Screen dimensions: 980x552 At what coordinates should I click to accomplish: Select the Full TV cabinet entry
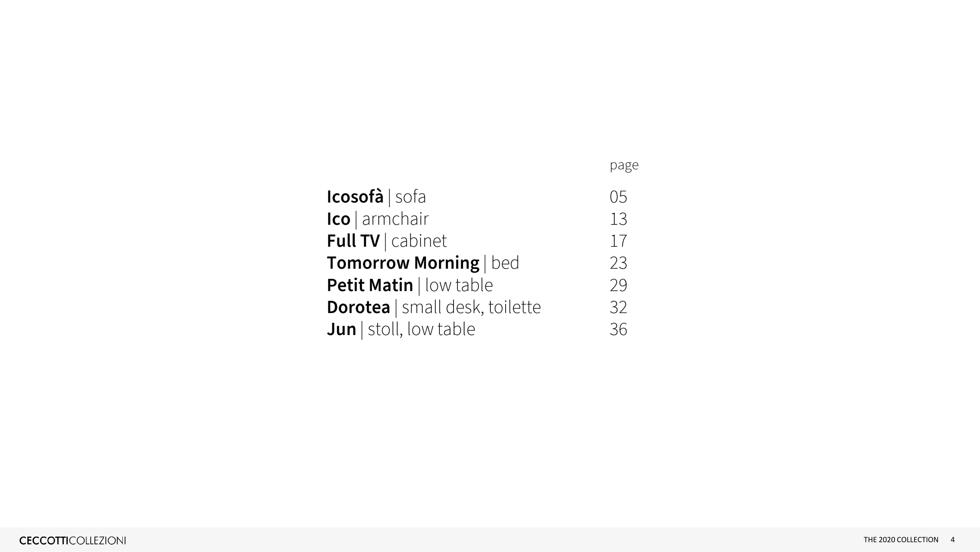tap(387, 241)
